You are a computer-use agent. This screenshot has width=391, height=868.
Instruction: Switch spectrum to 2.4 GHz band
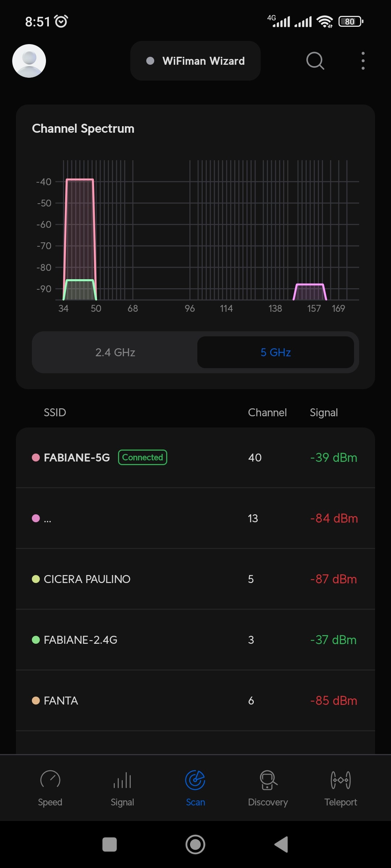tap(115, 352)
